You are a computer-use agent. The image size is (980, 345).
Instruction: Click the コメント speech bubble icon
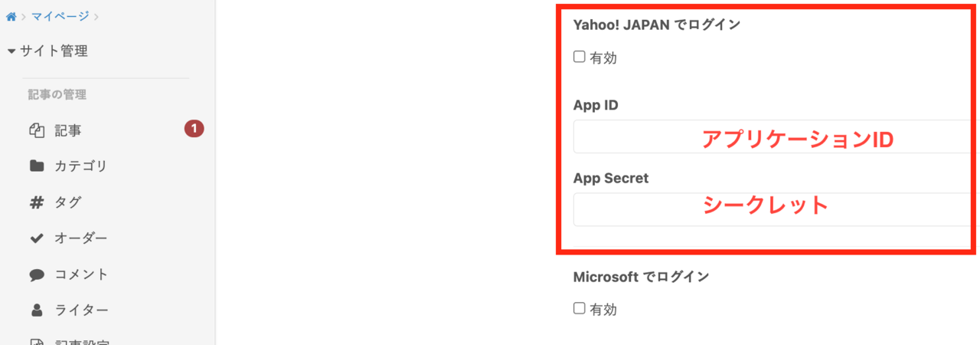click(37, 274)
